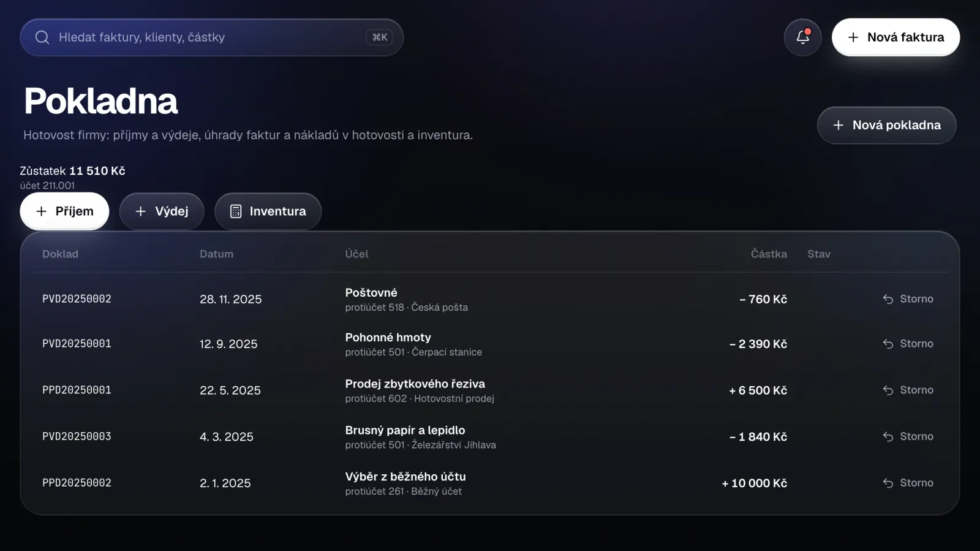
Task: Click the date 12. 9. 2025
Action: pyautogui.click(x=228, y=344)
